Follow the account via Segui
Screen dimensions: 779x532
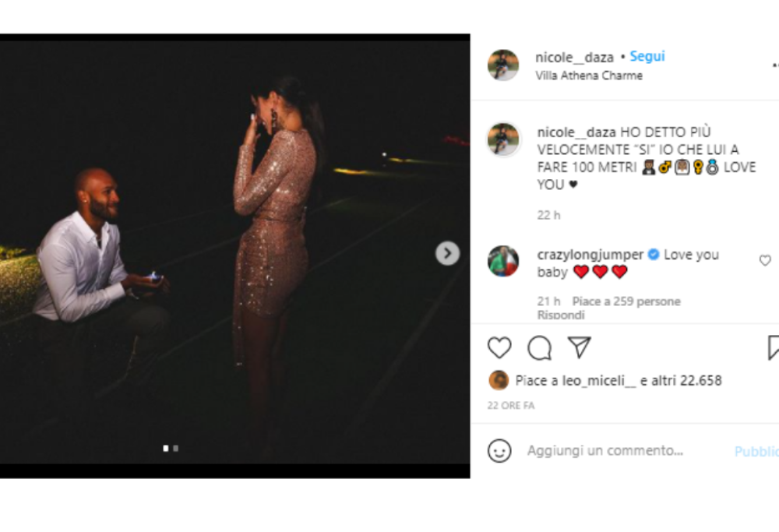tap(647, 57)
